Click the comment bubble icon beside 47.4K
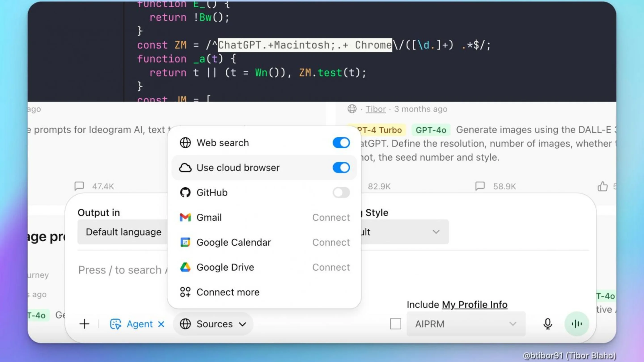The image size is (644, 362). click(x=79, y=186)
